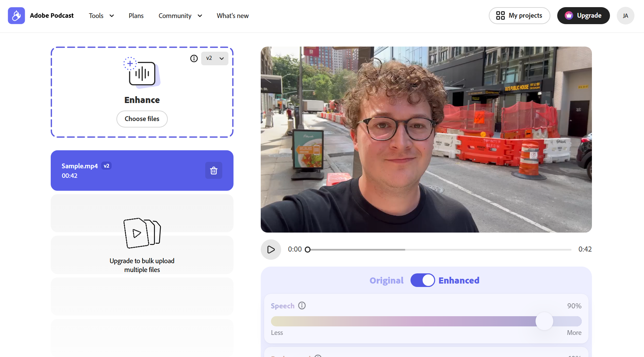Open the v2 version dropdown
This screenshot has width=644, height=357.
point(214,58)
